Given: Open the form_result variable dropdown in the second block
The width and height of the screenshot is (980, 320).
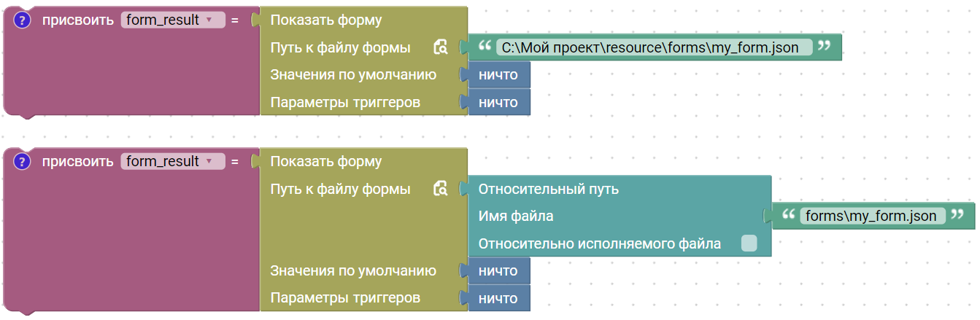Looking at the screenshot, I should (x=209, y=162).
